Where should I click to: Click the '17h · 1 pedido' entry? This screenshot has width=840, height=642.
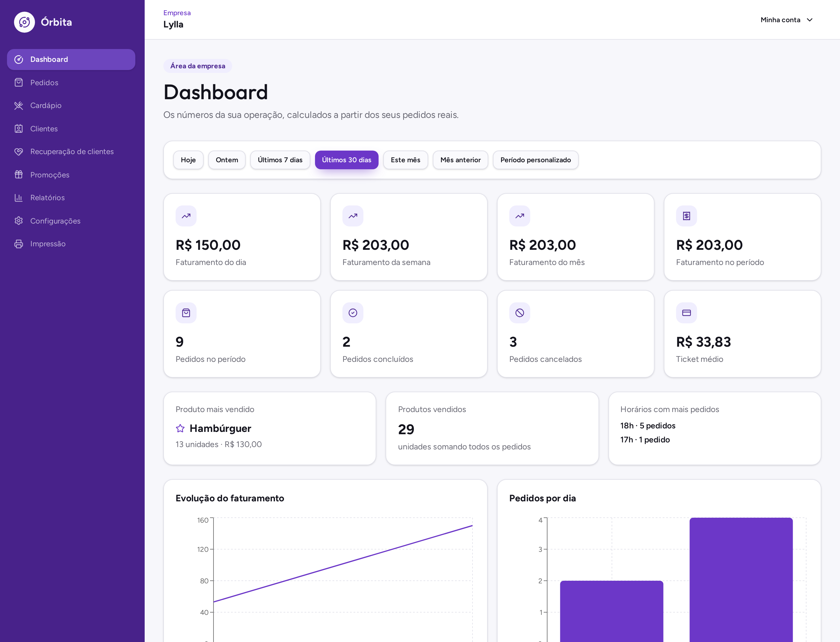pyautogui.click(x=645, y=440)
